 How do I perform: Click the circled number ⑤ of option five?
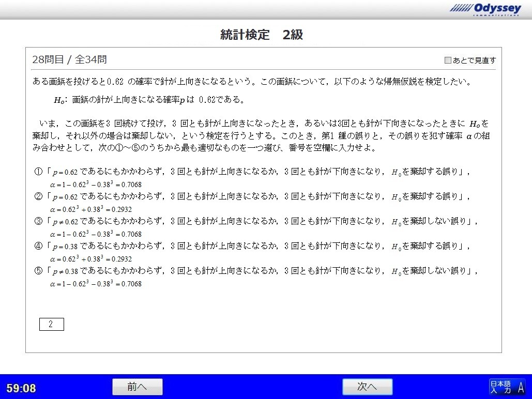38,271
